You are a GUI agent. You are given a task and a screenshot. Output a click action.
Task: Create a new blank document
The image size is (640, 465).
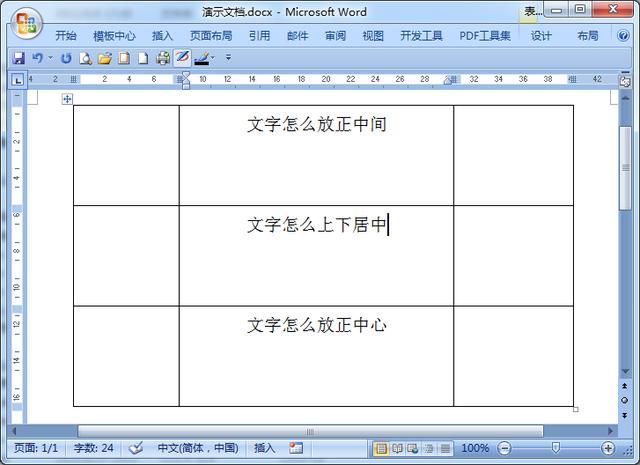(143, 58)
